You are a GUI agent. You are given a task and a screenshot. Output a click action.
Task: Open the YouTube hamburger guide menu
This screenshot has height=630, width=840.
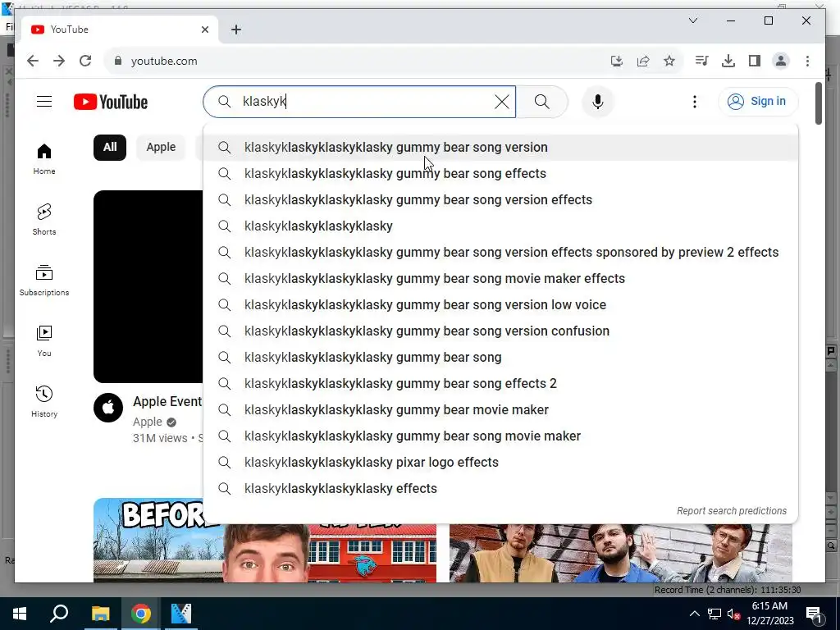point(44,101)
